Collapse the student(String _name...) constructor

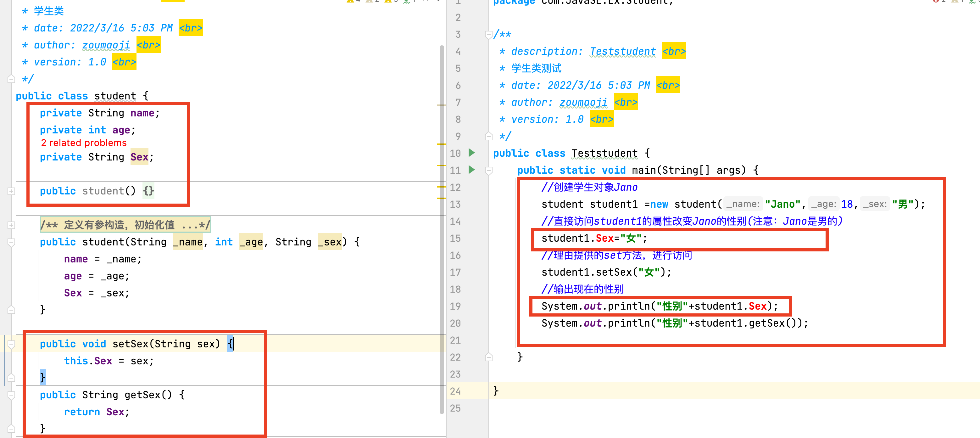tap(11, 242)
